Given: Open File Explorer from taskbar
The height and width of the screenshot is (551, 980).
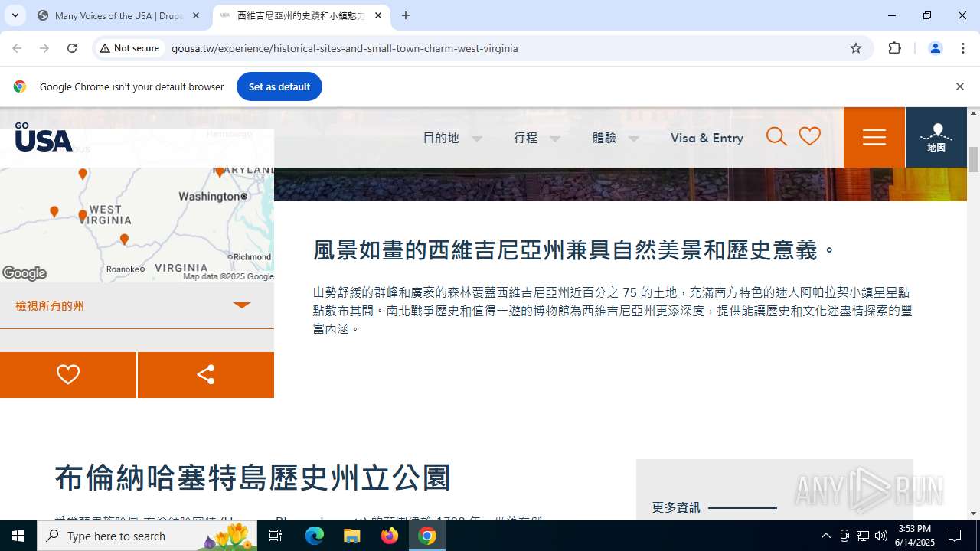Looking at the screenshot, I should [x=352, y=536].
